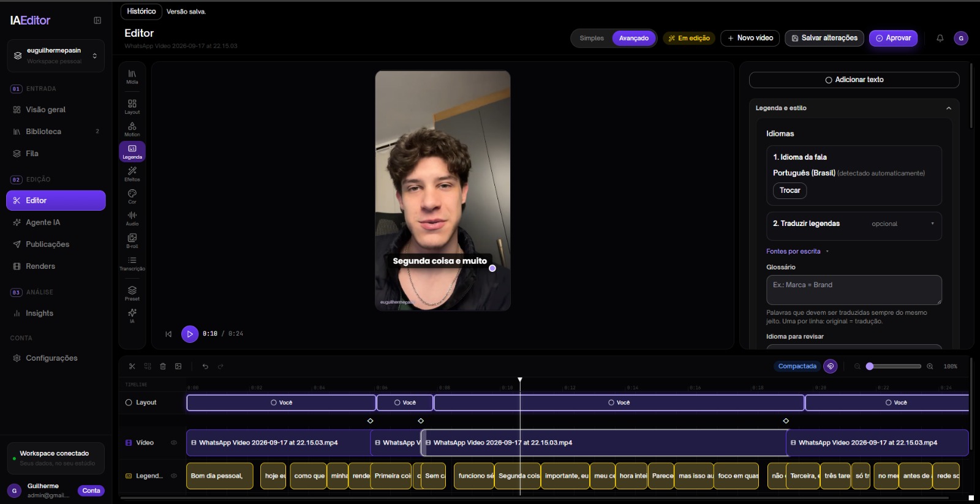This screenshot has height=504, width=980.
Task: Go to Visão geral in sidebar
Action: click(56, 110)
